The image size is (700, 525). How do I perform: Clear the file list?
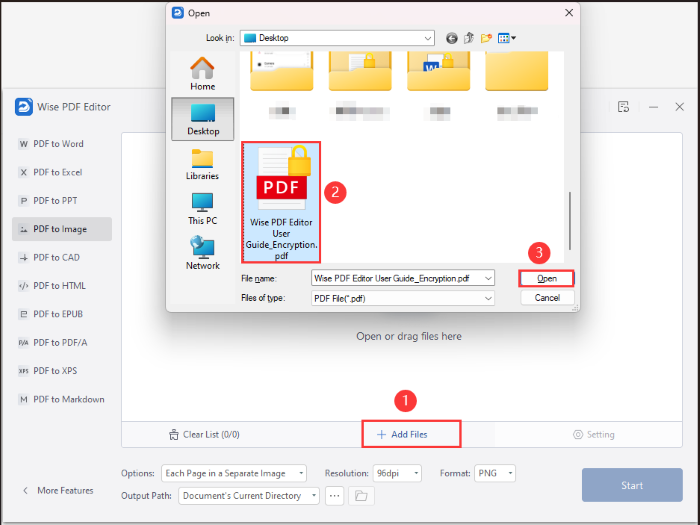pos(204,434)
